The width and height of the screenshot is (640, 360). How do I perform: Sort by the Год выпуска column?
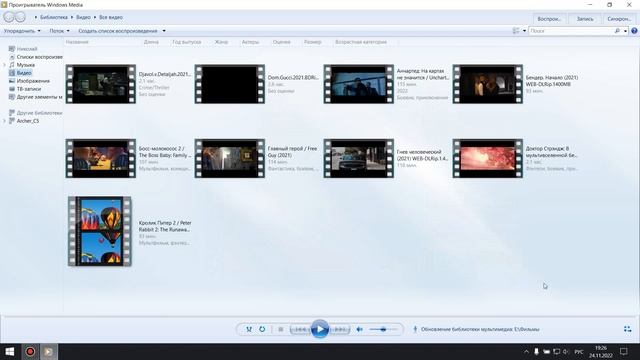[187, 42]
